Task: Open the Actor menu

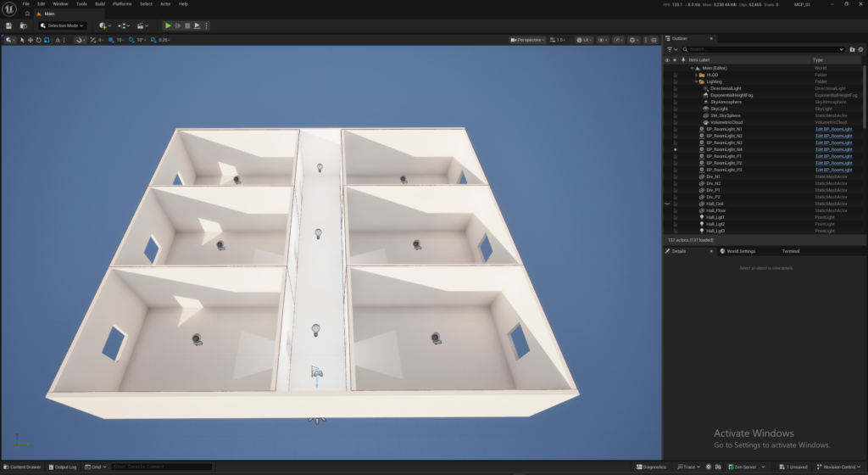Action: click(x=165, y=4)
